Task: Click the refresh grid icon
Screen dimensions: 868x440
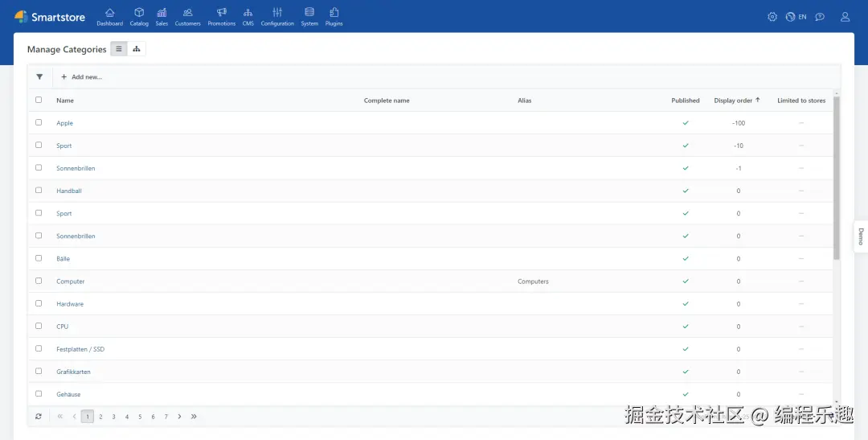Action: tap(39, 416)
